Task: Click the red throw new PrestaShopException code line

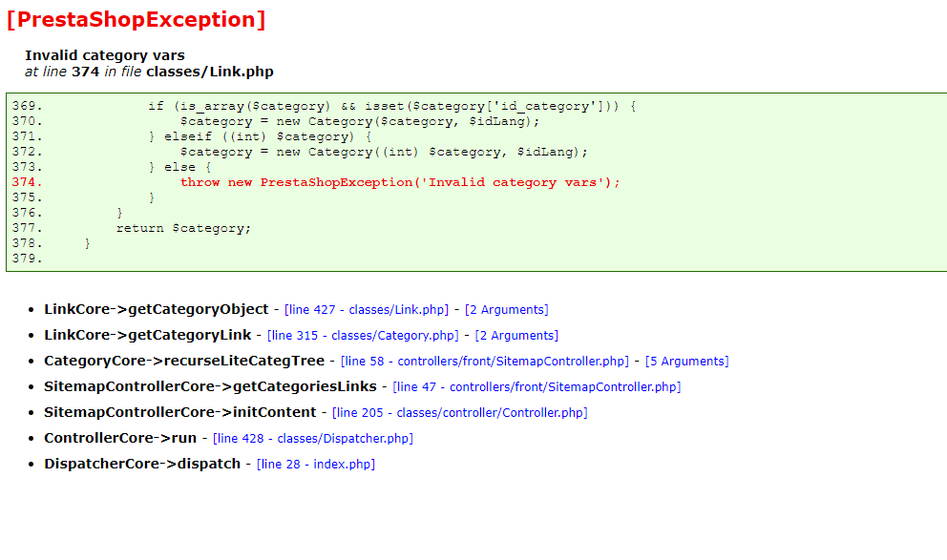Action: pos(400,182)
